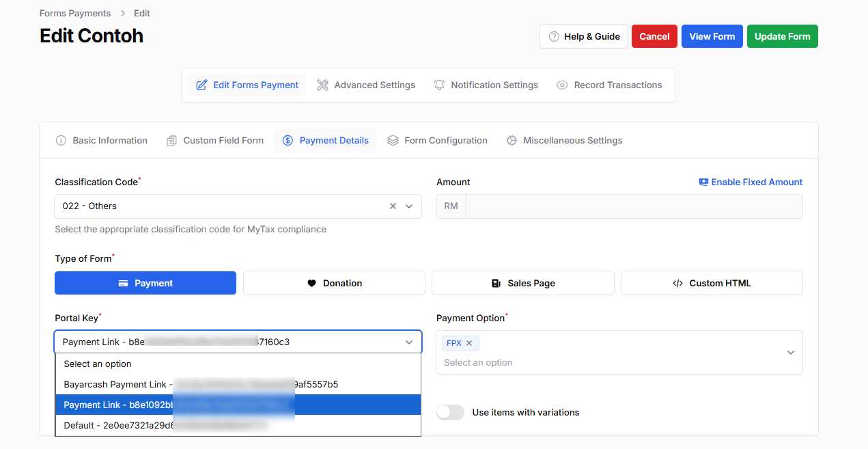The width and height of the screenshot is (868, 449).
Task: Toggle Use items with variations switch
Action: pos(450,412)
